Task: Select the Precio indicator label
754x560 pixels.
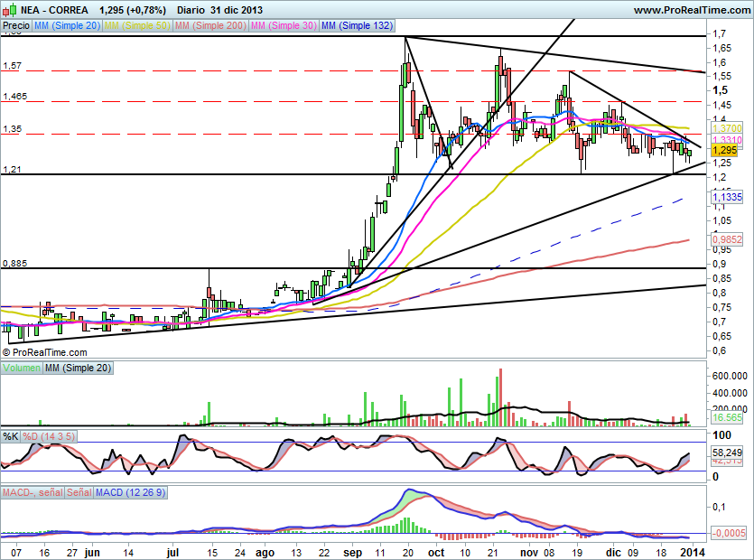Action: [15, 27]
